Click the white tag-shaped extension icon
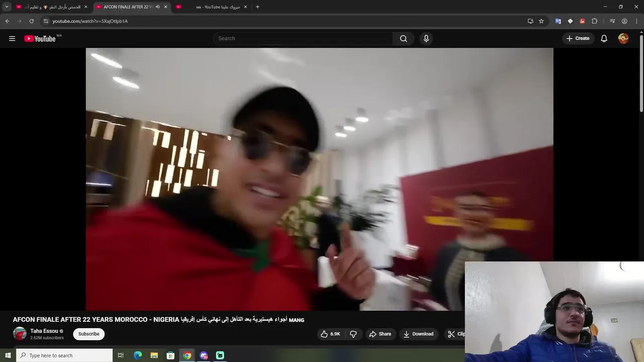 570,21
